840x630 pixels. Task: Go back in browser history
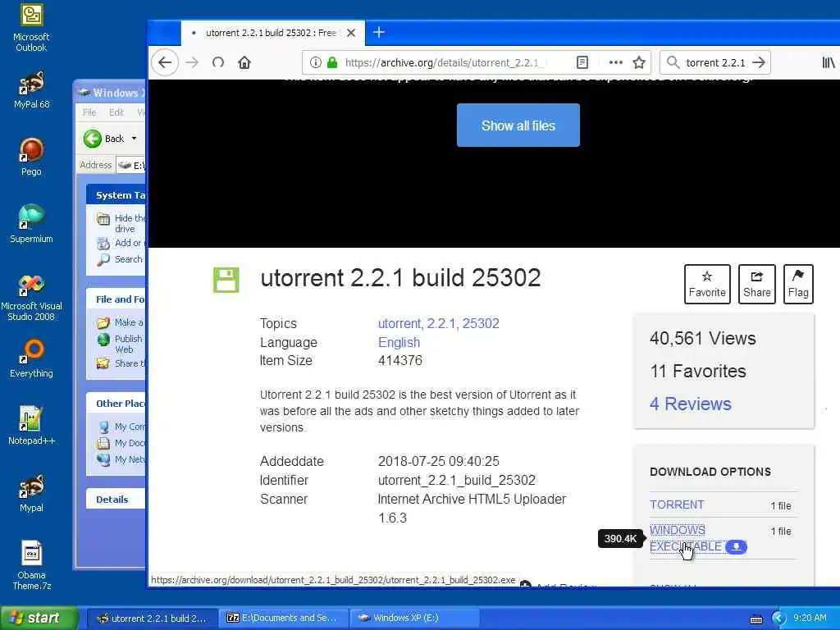coord(165,62)
